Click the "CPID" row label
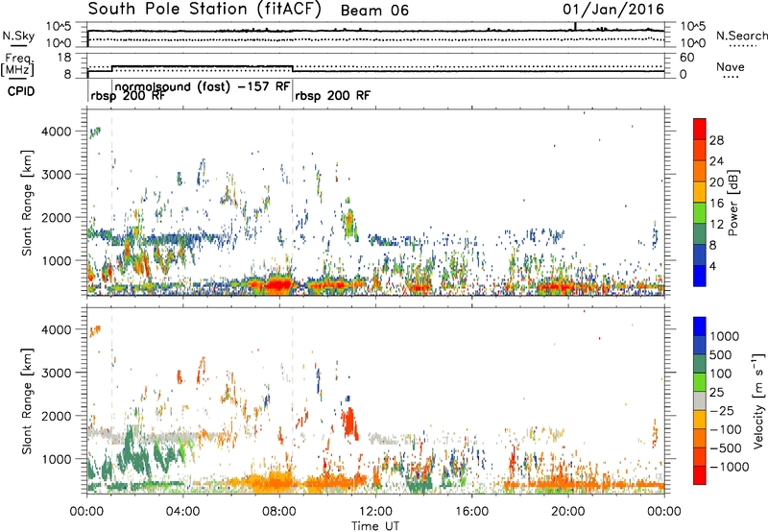Viewport: 768px width, 532px height. [21, 91]
